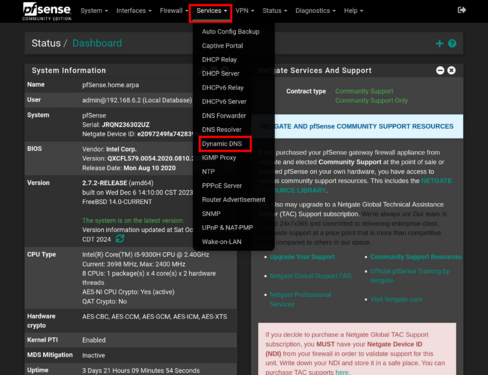Select DHCP Server menu entry

[x=221, y=74]
